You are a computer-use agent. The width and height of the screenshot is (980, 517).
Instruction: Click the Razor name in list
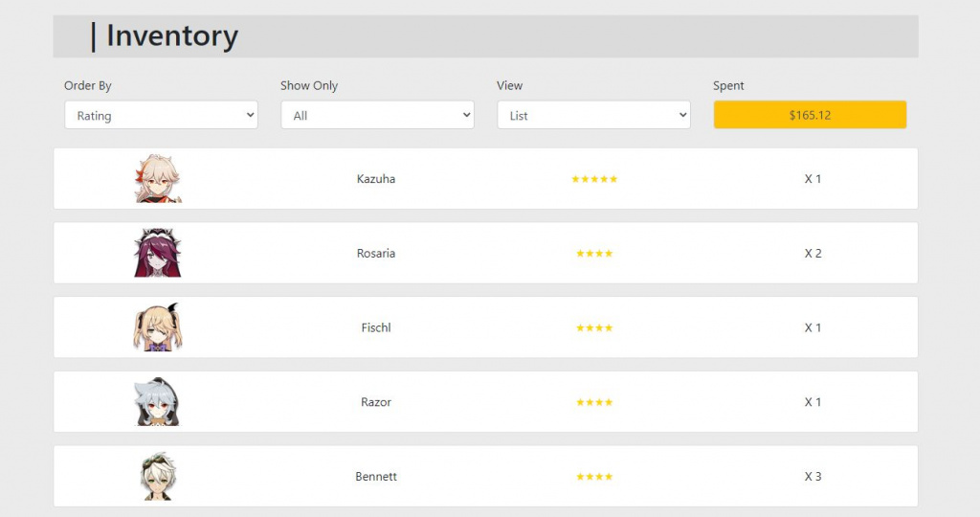[376, 402]
